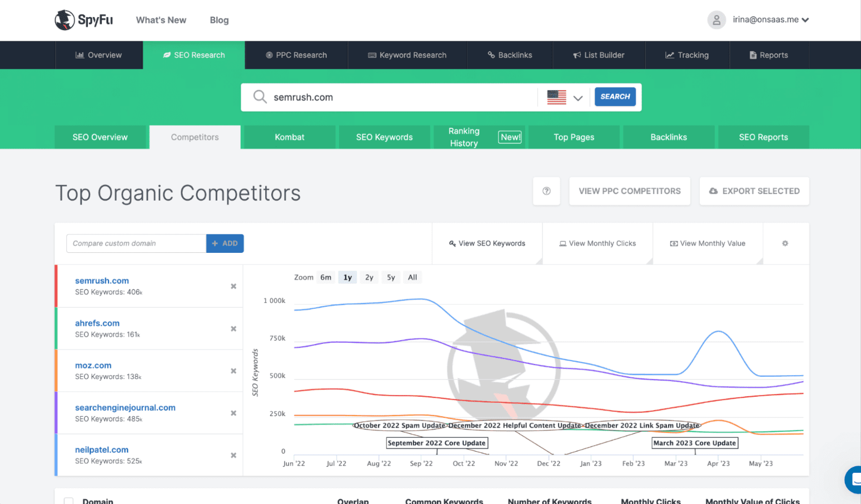The image size is (861, 504).
Task: Remove neilpatel.com from the chart
Action: [x=233, y=455]
